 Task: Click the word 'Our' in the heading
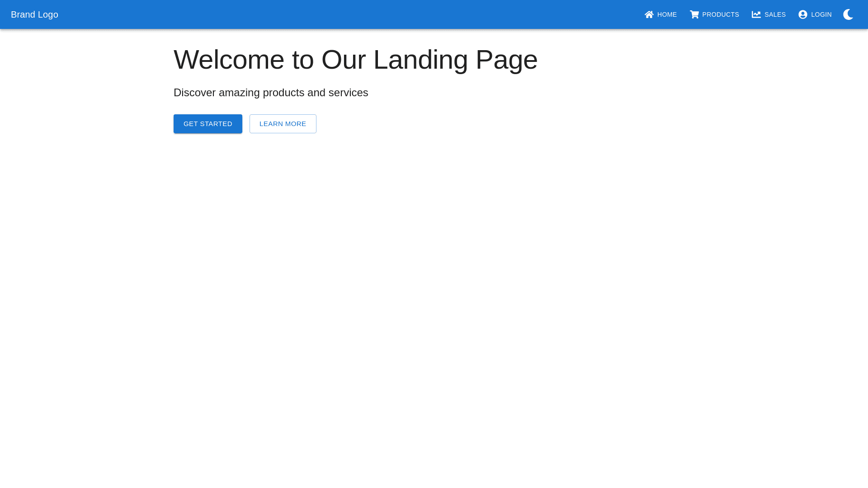[x=343, y=60]
